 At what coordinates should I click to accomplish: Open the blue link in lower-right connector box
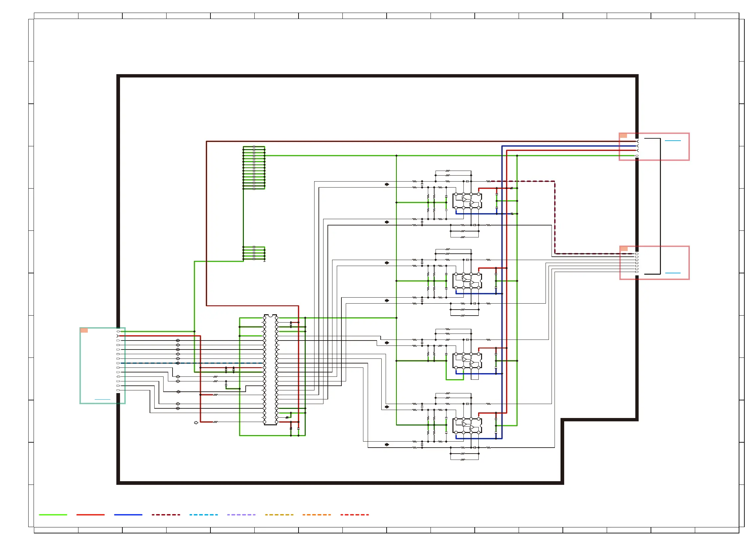point(673,273)
